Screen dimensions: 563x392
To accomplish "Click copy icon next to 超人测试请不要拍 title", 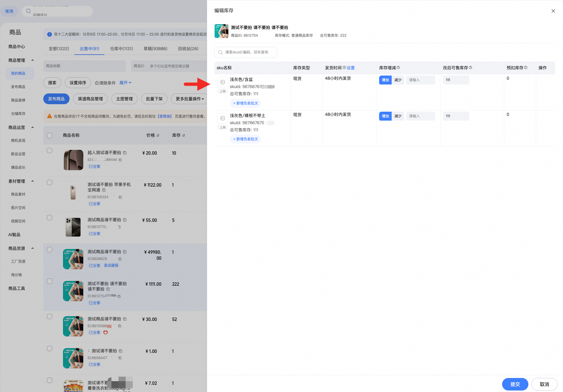I will [125, 153].
